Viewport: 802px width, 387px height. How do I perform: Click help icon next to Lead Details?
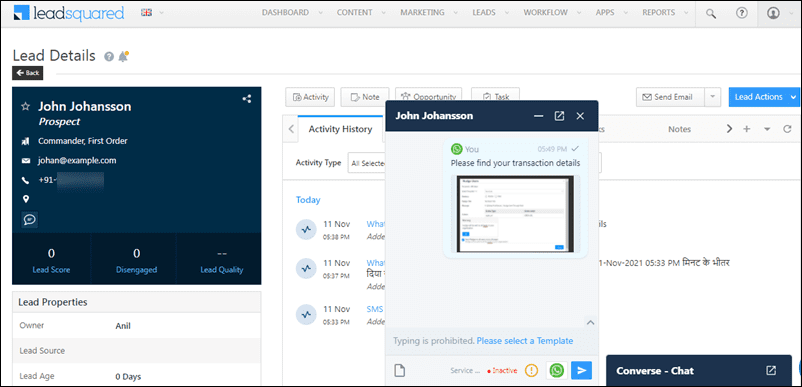(108, 57)
